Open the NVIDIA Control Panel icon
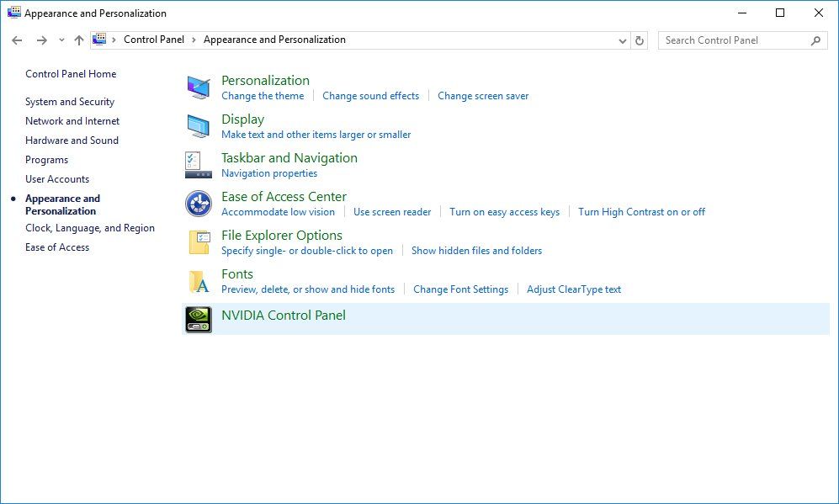 198,319
